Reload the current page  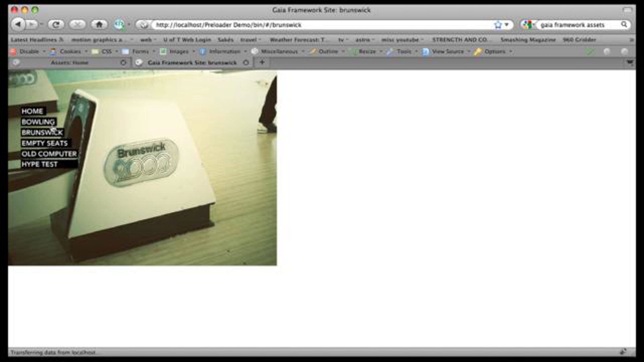56,25
